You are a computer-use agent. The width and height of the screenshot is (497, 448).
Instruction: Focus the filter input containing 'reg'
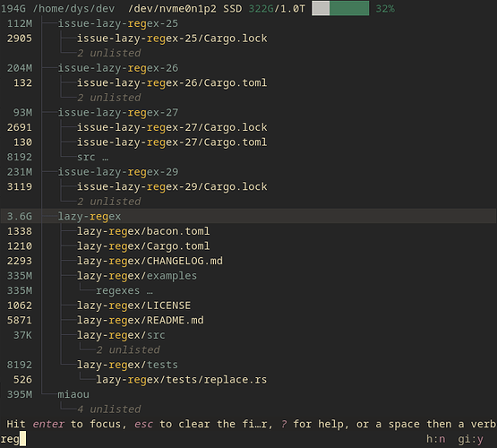[x=13, y=439]
